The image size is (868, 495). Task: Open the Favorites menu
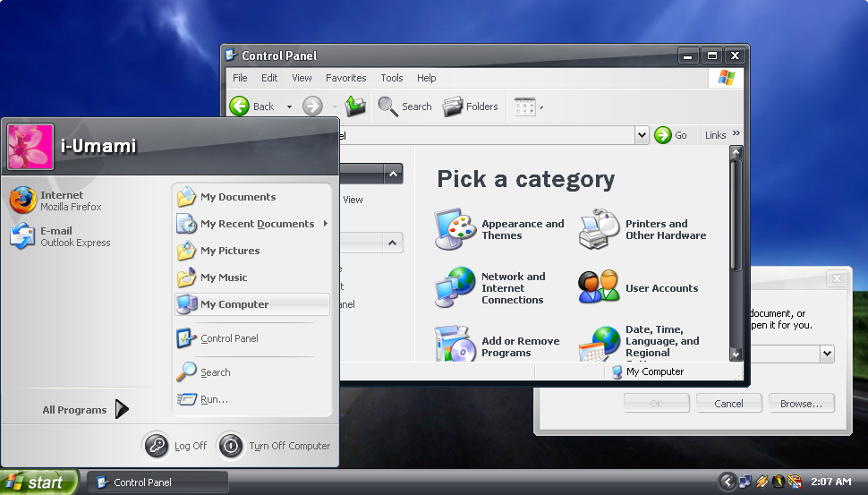345,78
